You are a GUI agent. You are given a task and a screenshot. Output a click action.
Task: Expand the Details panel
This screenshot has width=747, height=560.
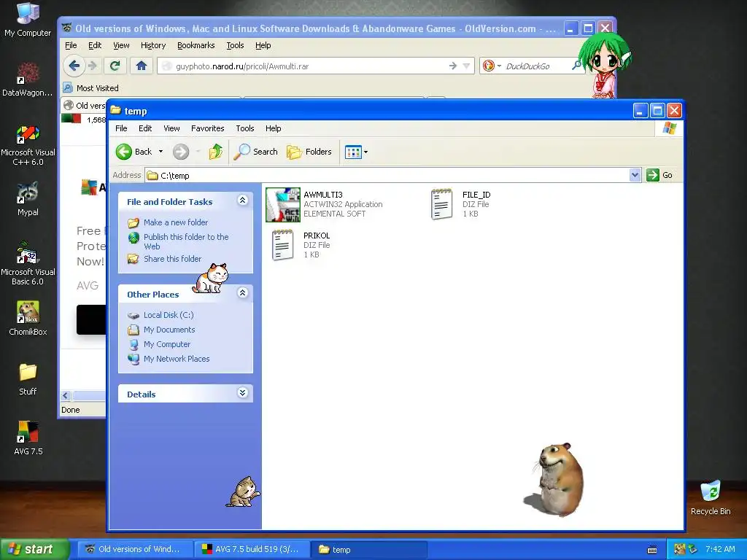242,393
